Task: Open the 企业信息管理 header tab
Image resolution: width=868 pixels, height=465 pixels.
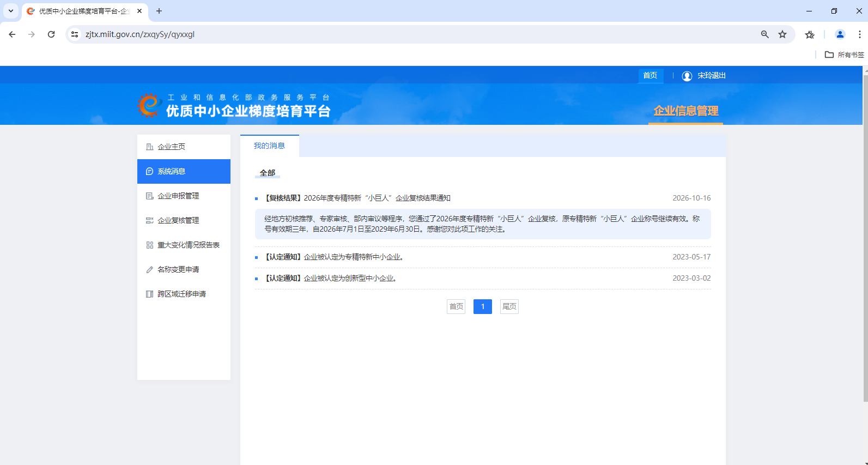Action: coord(686,111)
